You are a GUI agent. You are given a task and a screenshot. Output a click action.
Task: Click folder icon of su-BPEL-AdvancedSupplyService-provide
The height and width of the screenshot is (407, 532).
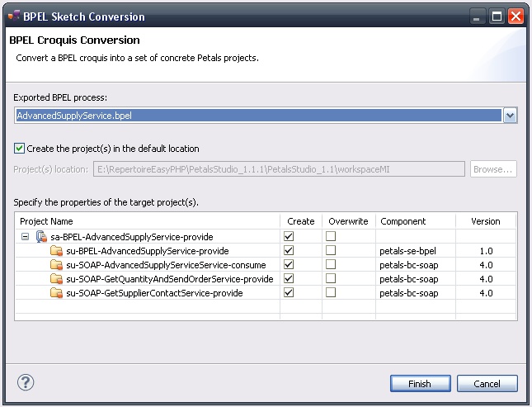point(56,251)
